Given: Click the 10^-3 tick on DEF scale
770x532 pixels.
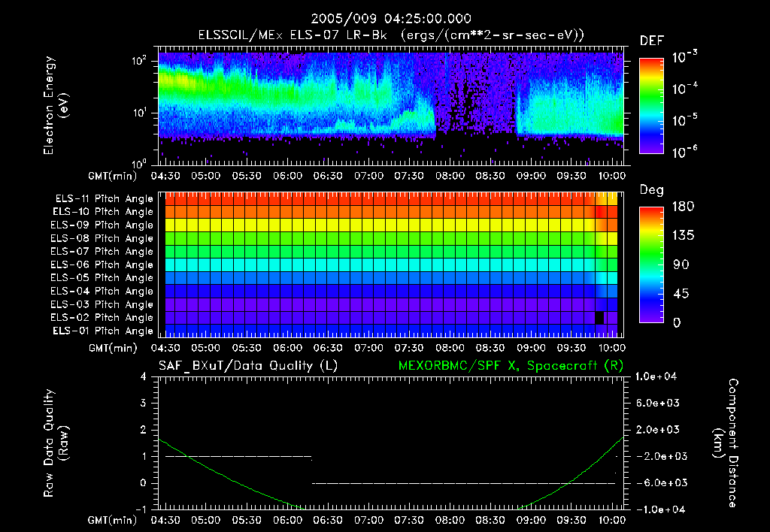Looking at the screenshot, I should pos(684,57).
